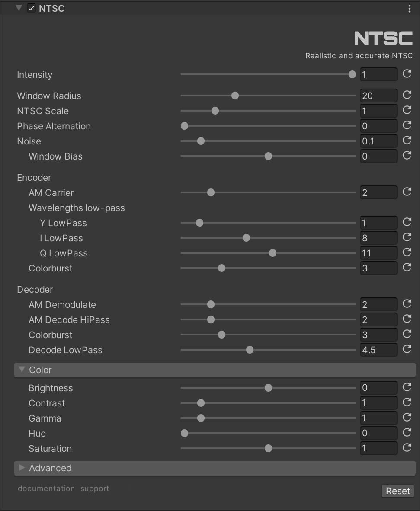This screenshot has width=420, height=511.
Task: Collapse the NTSC component foldout triangle
Action: click(x=19, y=8)
